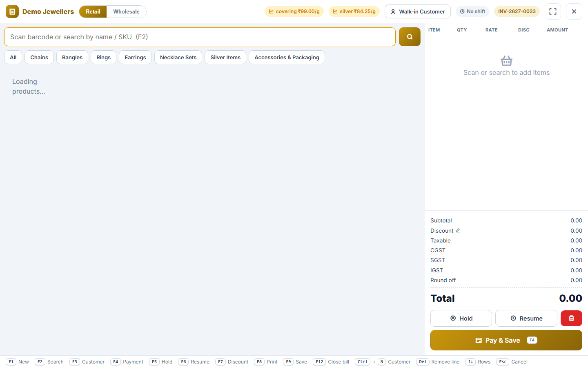Switch to Retail mode

93,11
